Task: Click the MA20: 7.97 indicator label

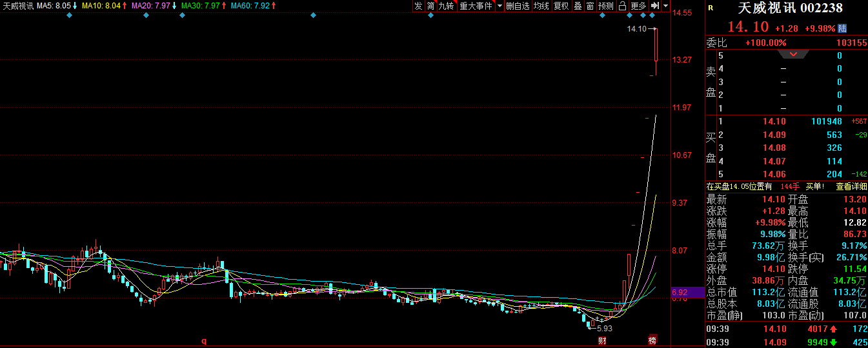Action: 154,6
